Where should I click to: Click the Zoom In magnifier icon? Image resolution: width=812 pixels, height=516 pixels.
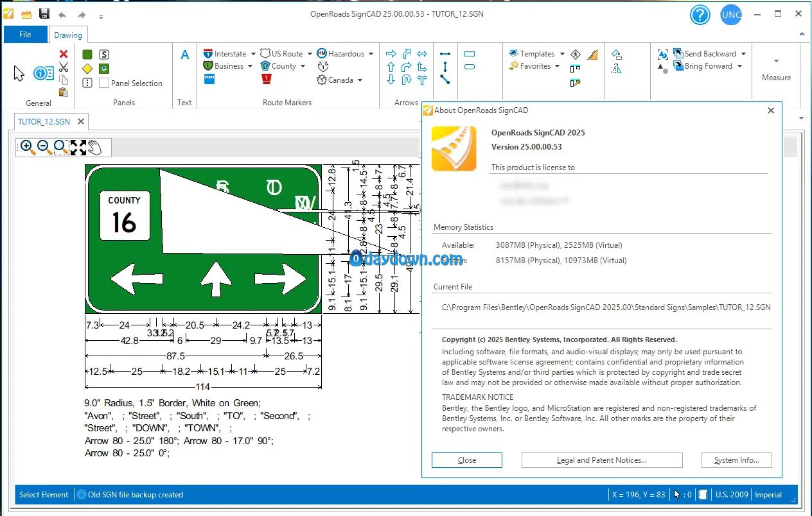28,148
